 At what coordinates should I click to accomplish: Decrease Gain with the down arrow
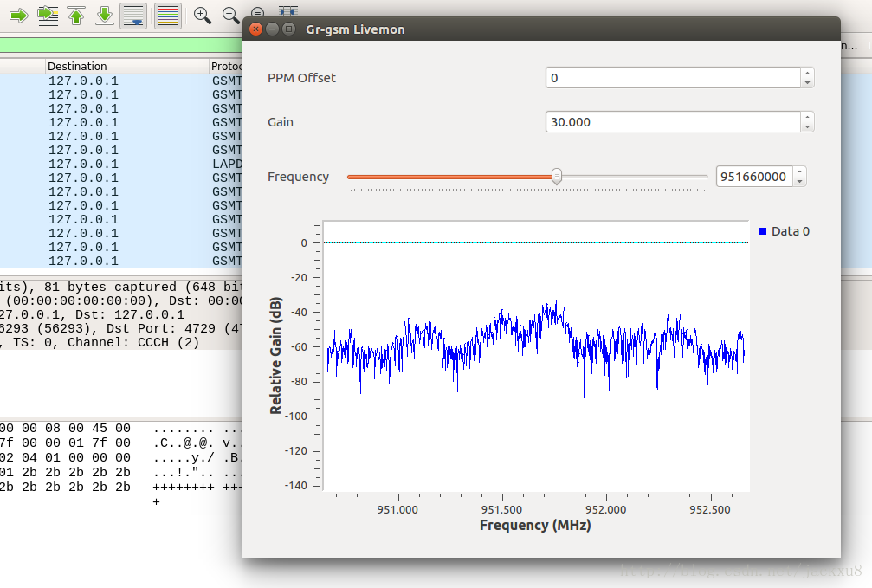808,126
